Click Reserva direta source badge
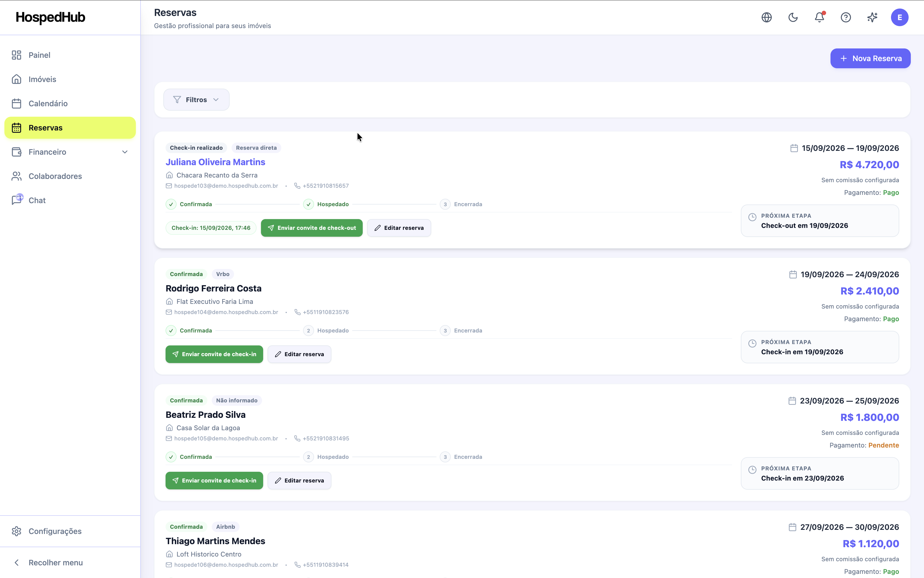Screen dimensions: 924x578 [x=256, y=148]
